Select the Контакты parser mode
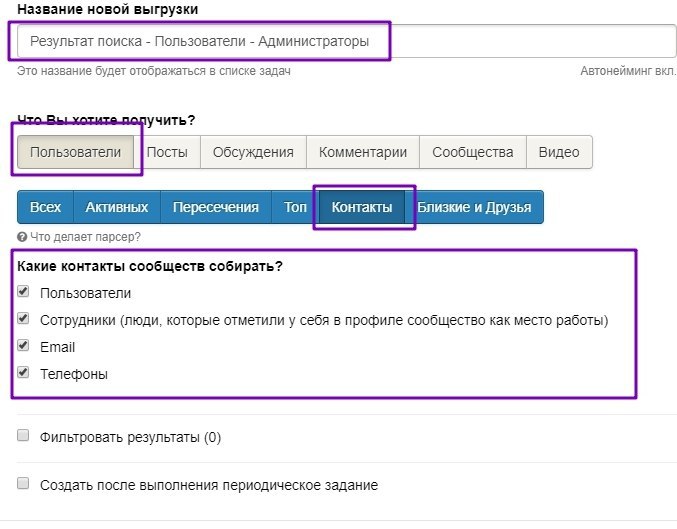The height and width of the screenshot is (529, 677). [x=361, y=207]
